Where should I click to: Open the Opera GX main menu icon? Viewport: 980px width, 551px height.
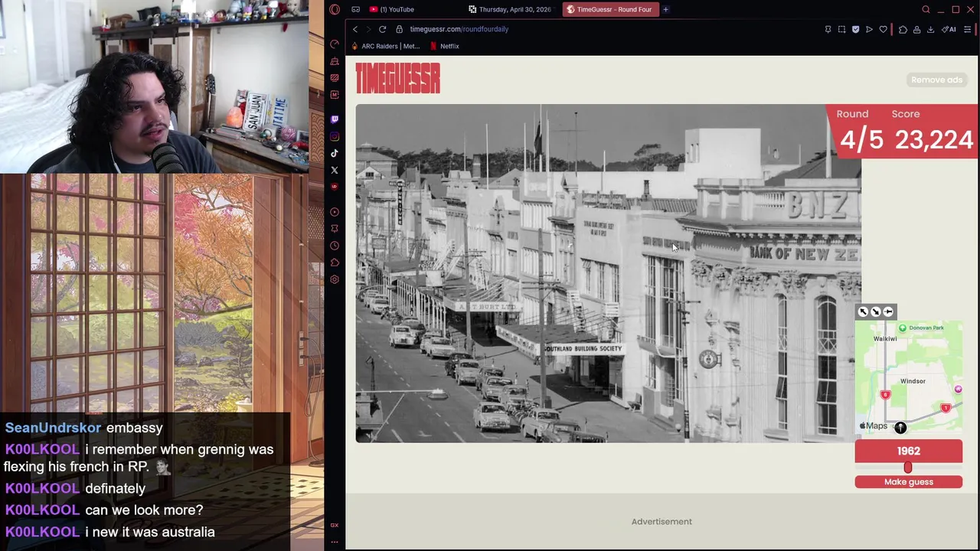[x=335, y=9]
